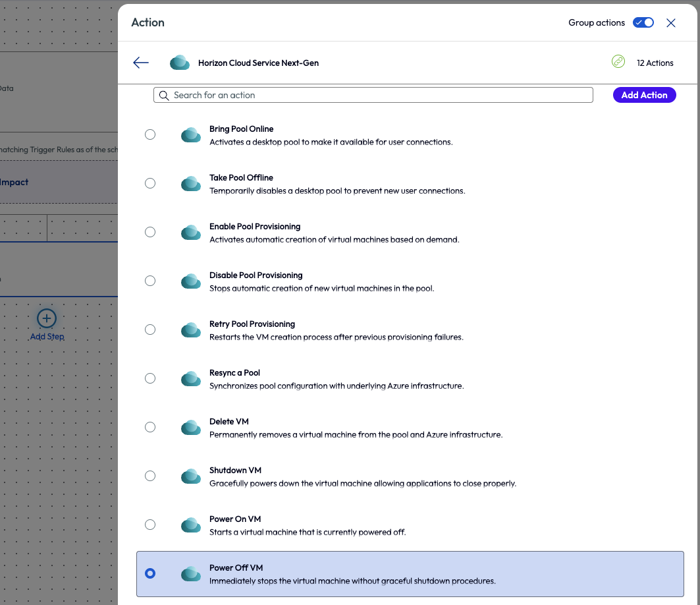This screenshot has width=700, height=605.
Task: Click the cloud icon beside Bring Pool Online
Action: (x=191, y=134)
